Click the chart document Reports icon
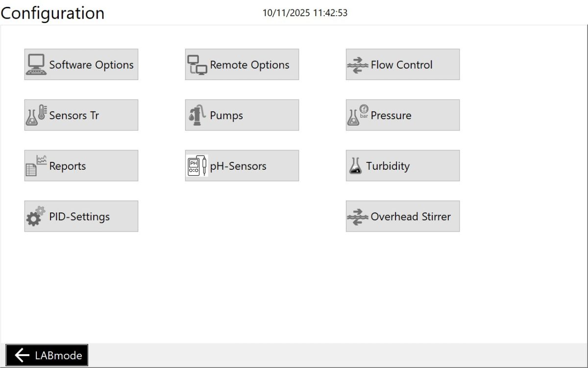The height and width of the screenshot is (368, 588). point(36,166)
